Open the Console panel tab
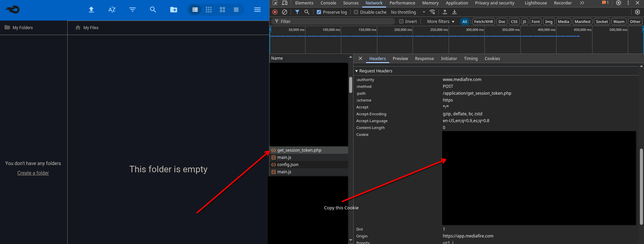 point(328,3)
